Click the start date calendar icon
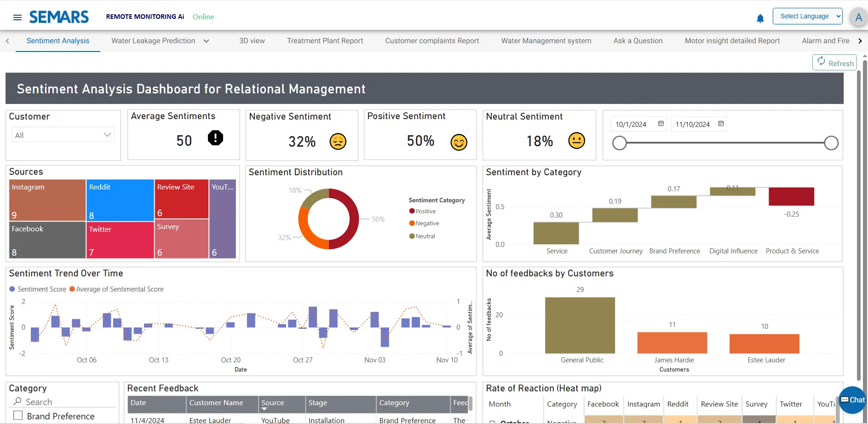 (x=661, y=124)
